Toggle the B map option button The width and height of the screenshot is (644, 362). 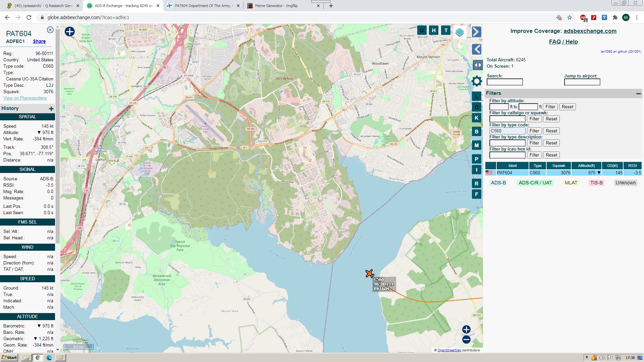click(x=477, y=131)
